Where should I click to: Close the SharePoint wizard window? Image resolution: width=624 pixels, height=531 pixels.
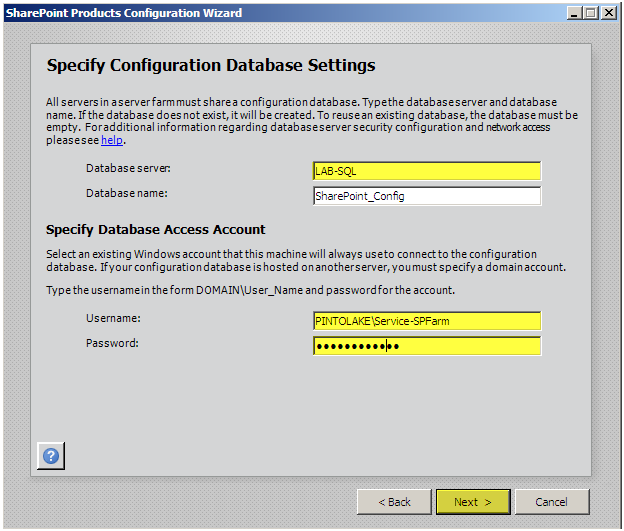click(609, 13)
